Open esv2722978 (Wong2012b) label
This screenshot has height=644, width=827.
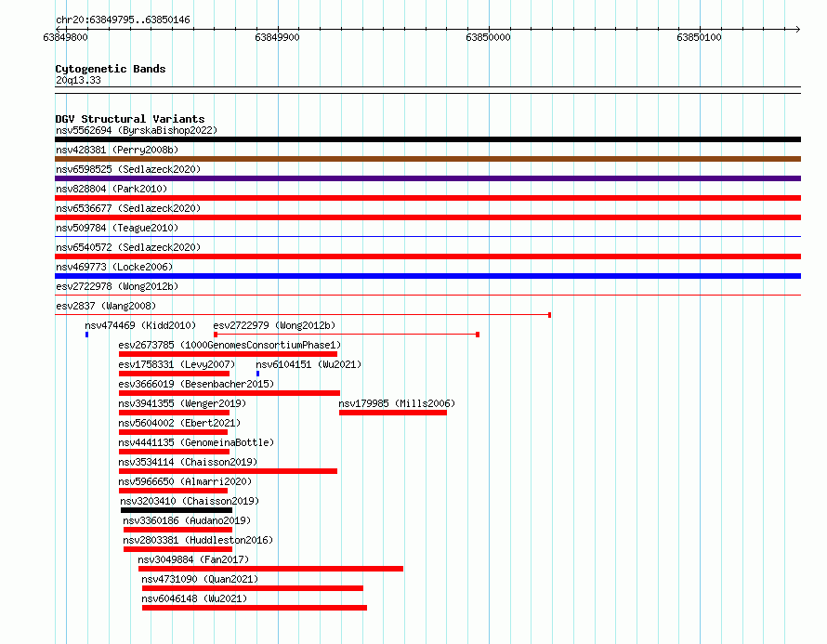click(x=117, y=286)
